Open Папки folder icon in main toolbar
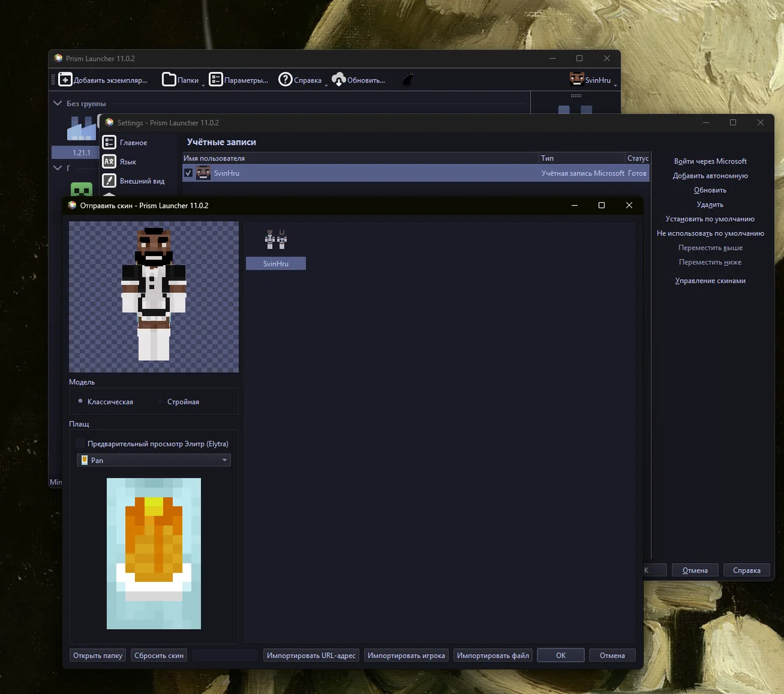784x694 pixels. (169, 80)
